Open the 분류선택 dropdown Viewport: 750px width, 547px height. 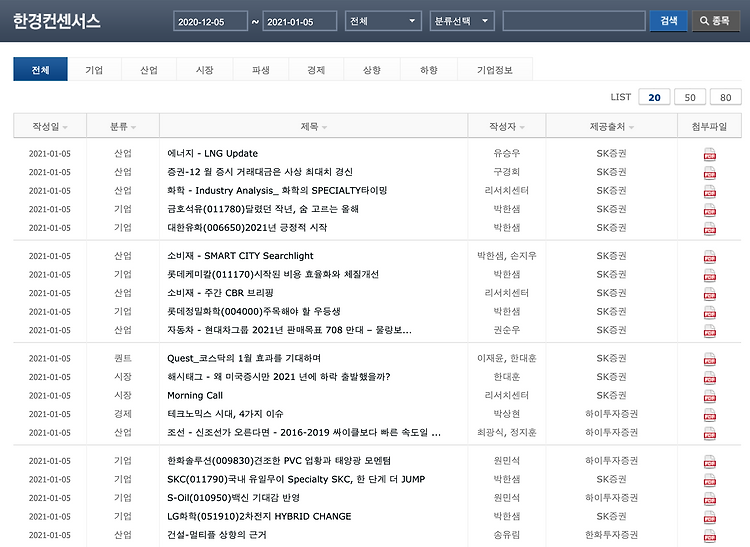[462, 21]
